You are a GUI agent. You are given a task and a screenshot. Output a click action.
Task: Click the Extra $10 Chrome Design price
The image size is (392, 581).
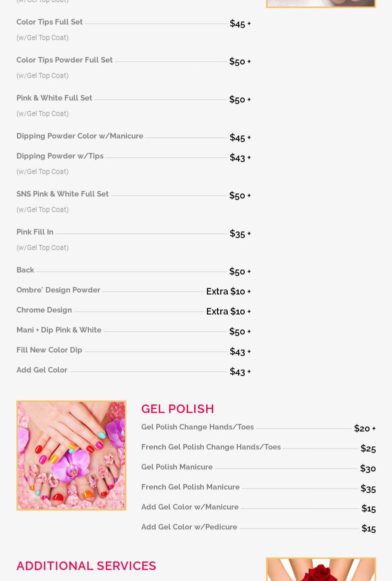point(228,311)
